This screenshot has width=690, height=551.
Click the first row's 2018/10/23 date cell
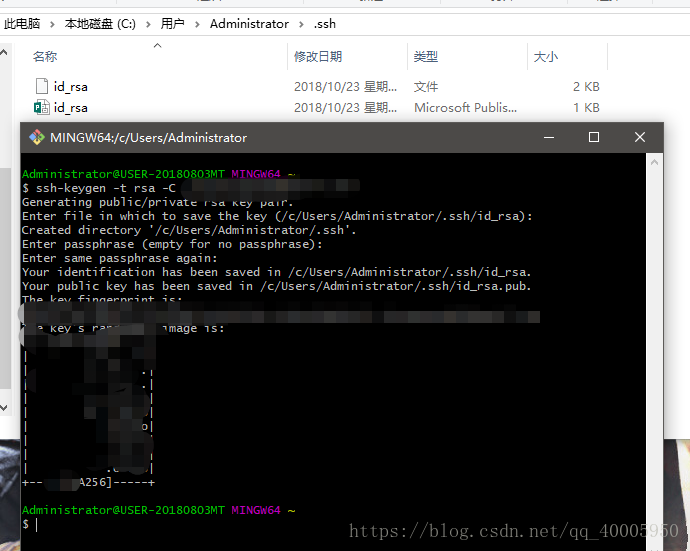[345, 86]
